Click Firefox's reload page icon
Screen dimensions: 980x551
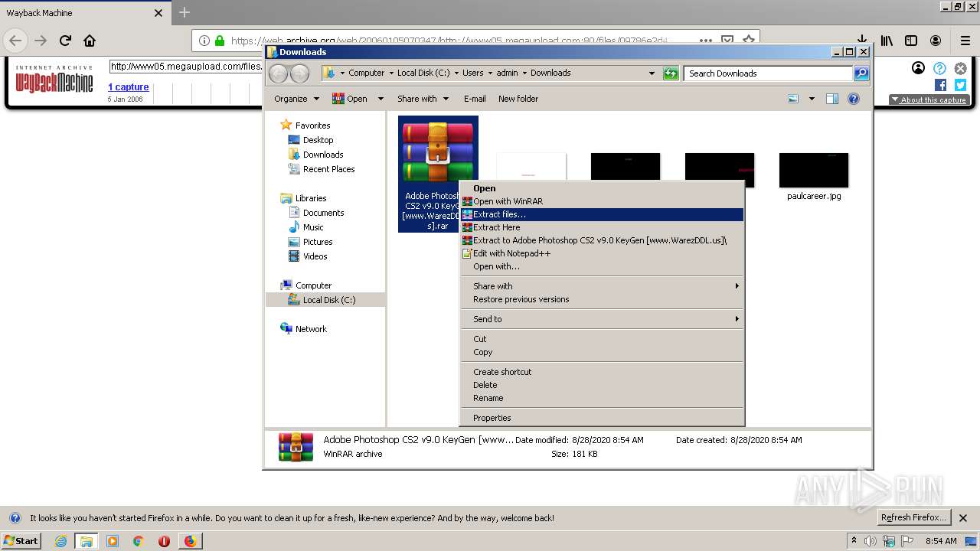point(65,41)
